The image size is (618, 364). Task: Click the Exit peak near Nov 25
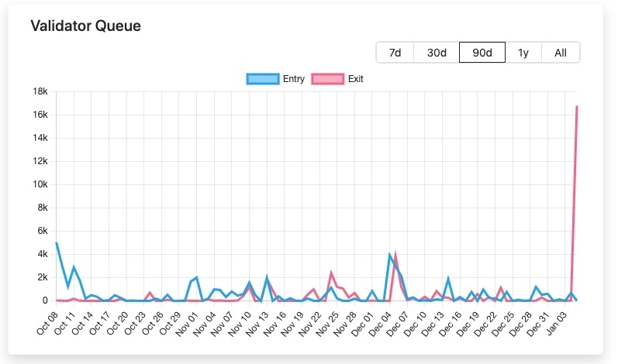[x=332, y=273]
